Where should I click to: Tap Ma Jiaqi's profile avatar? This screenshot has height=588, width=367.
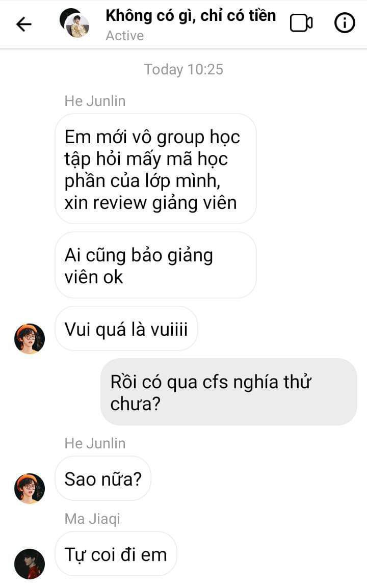pyautogui.click(x=29, y=564)
